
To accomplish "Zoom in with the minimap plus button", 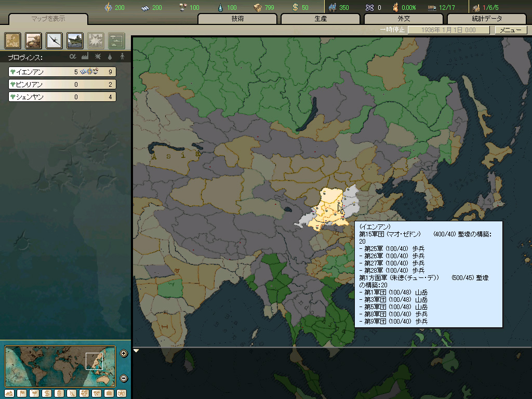I will point(124,353).
